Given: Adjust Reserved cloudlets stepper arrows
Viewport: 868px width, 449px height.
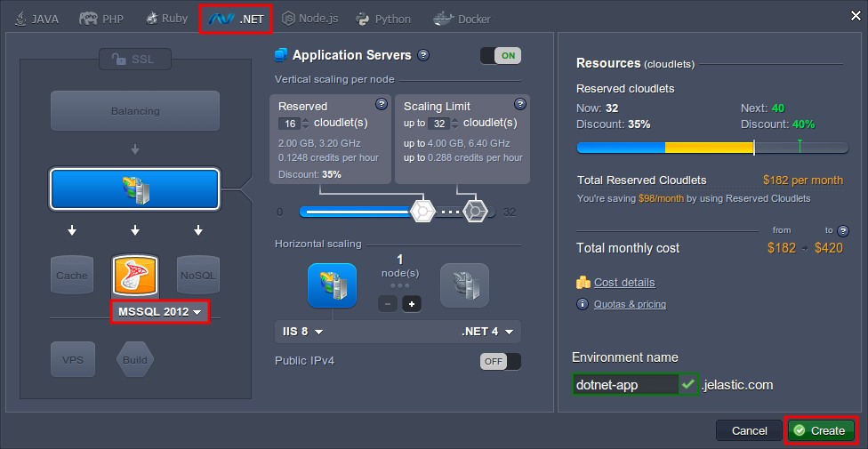Looking at the screenshot, I should (305, 124).
